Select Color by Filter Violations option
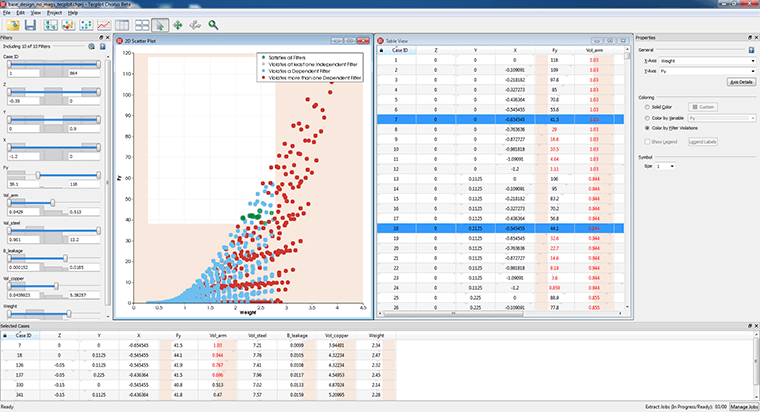Viewport: 760px width, 412px height. (x=647, y=128)
